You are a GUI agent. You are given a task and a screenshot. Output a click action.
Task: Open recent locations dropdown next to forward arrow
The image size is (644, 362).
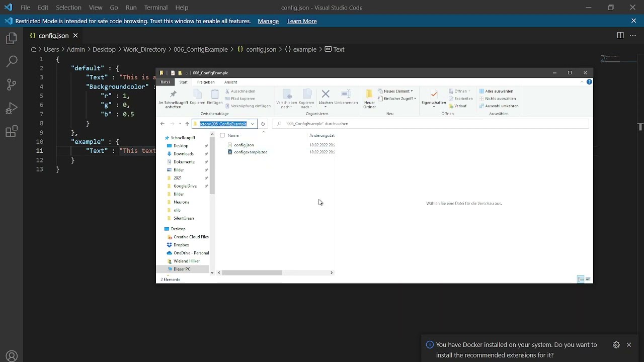pos(180,124)
